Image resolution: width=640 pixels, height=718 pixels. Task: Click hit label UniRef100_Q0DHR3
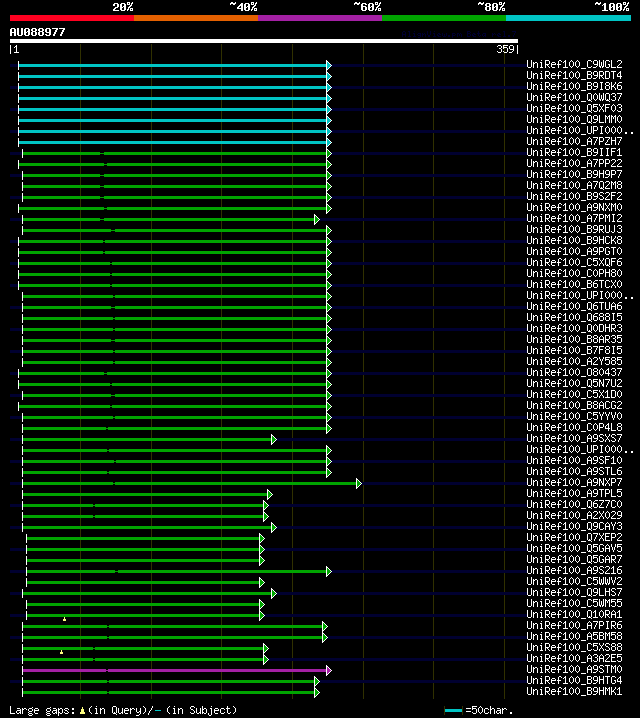click(574, 328)
